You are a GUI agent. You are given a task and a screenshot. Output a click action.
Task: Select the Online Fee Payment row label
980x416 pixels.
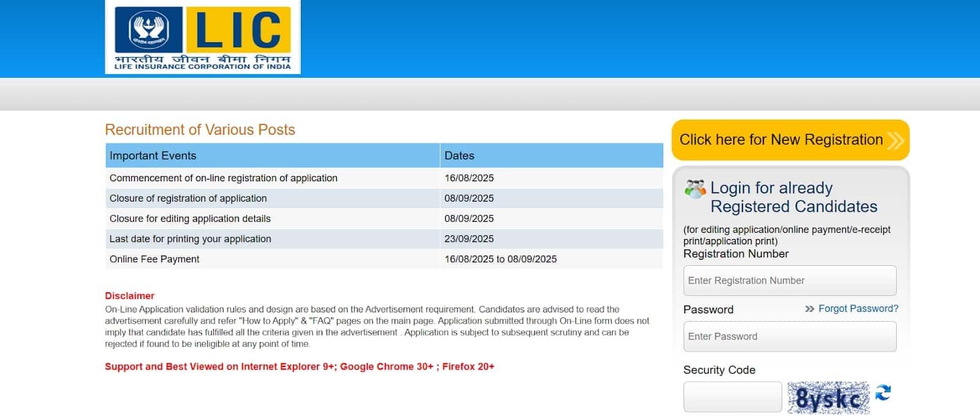[154, 259]
